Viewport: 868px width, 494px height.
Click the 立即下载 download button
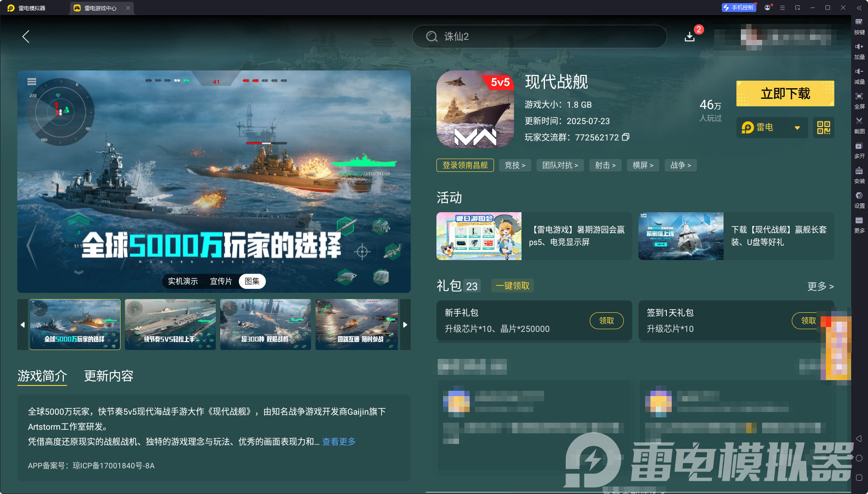click(x=785, y=93)
